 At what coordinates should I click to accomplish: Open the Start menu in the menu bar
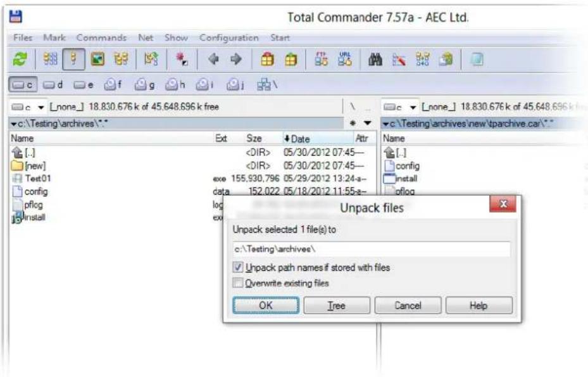click(280, 37)
